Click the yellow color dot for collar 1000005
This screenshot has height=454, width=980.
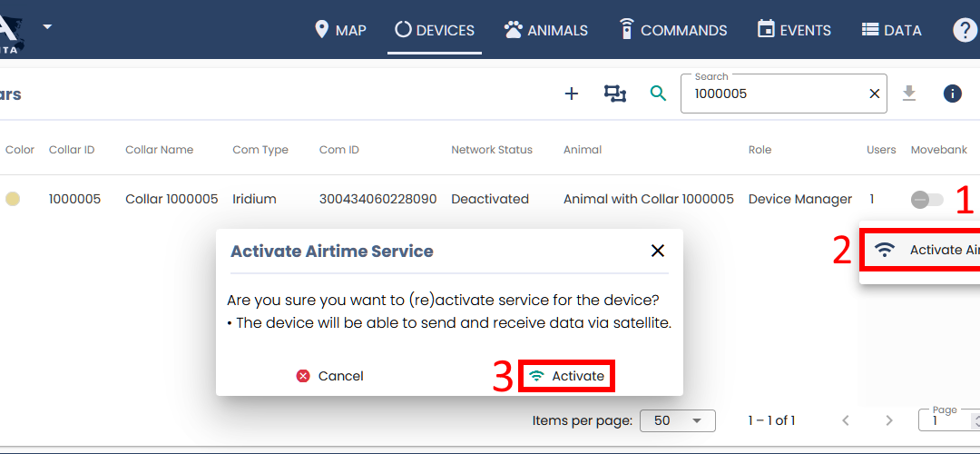click(x=13, y=199)
